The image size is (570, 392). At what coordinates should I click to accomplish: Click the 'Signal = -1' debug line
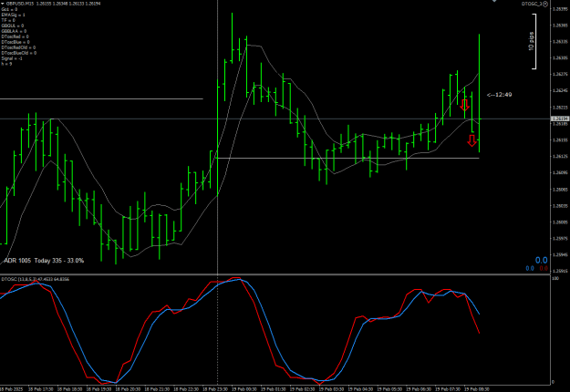tap(12, 58)
